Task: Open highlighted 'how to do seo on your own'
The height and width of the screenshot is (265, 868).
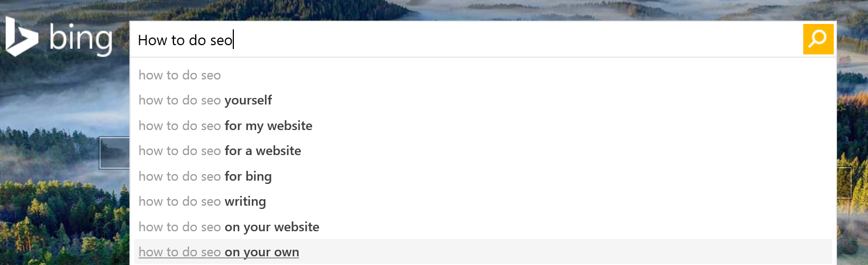Action: tap(483, 252)
